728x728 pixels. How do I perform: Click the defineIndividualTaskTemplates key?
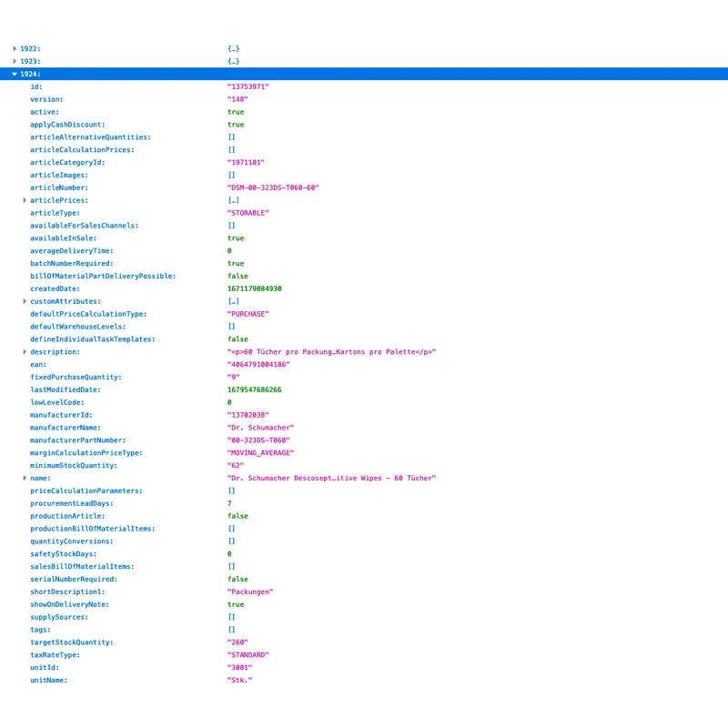pyautogui.click(x=93, y=339)
